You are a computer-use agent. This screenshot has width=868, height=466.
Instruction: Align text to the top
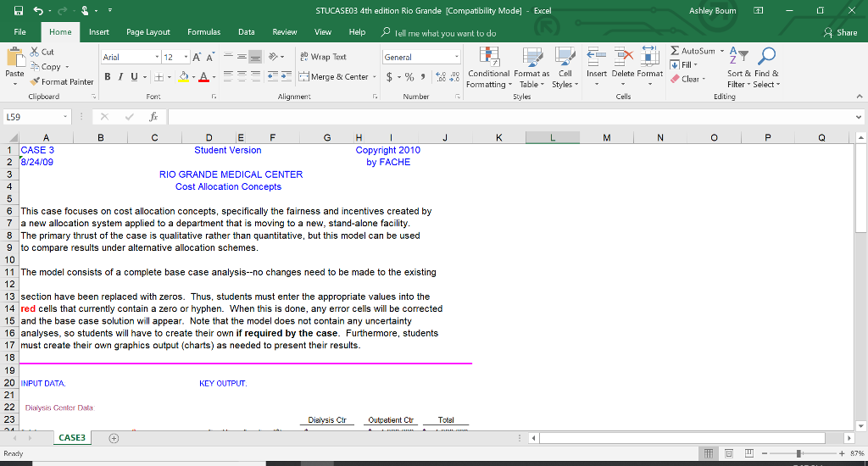pos(228,57)
